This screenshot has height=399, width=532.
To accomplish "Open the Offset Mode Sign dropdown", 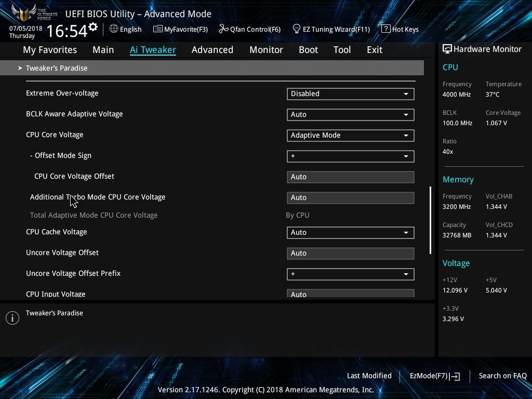I will (351, 156).
